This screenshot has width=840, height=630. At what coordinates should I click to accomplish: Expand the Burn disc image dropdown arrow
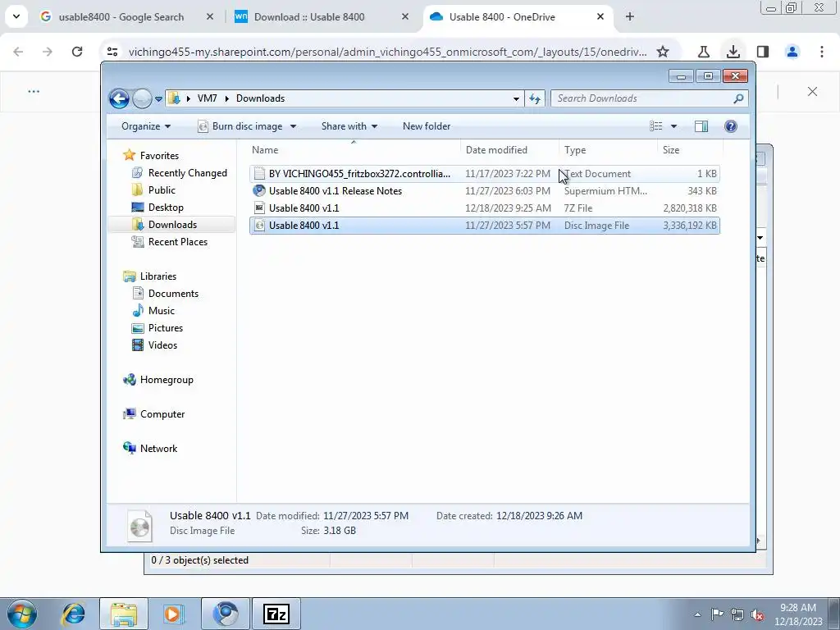293,126
